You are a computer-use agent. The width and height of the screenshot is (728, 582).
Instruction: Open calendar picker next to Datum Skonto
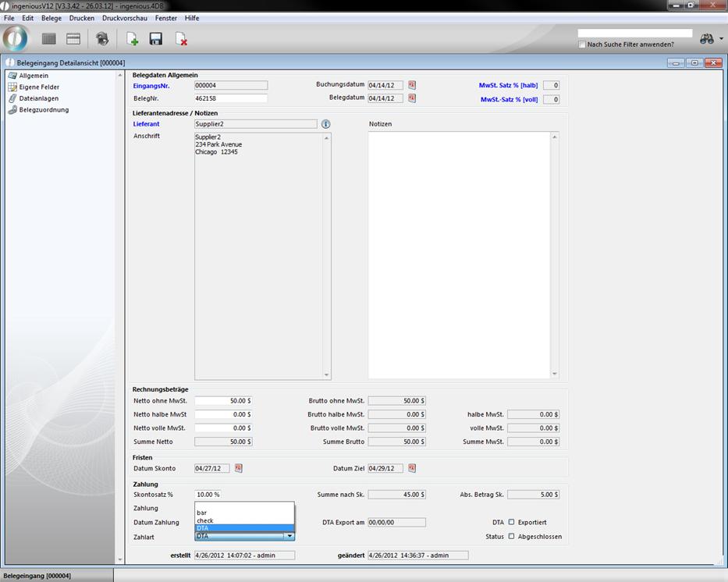click(239, 468)
